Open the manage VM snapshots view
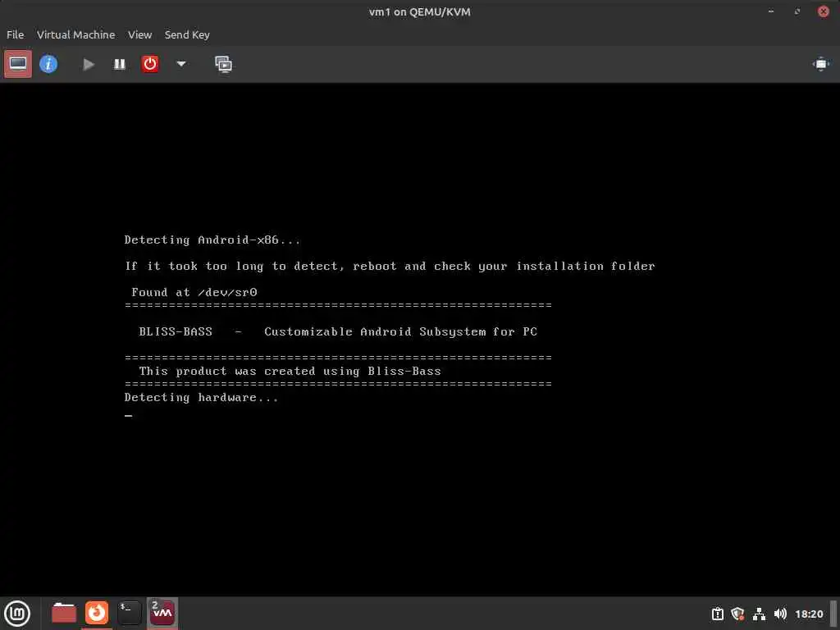This screenshot has width=840, height=630. [x=223, y=64]
